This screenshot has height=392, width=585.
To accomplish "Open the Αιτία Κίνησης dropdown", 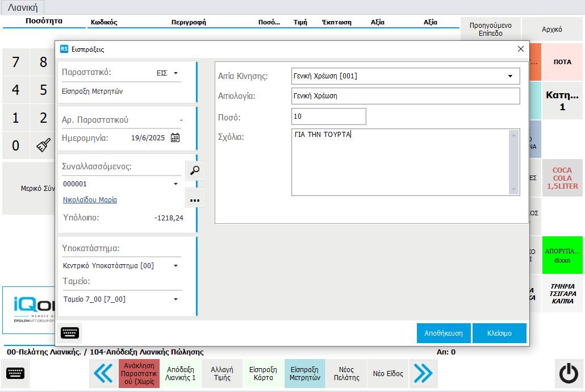I will click(x=510, y=76).
